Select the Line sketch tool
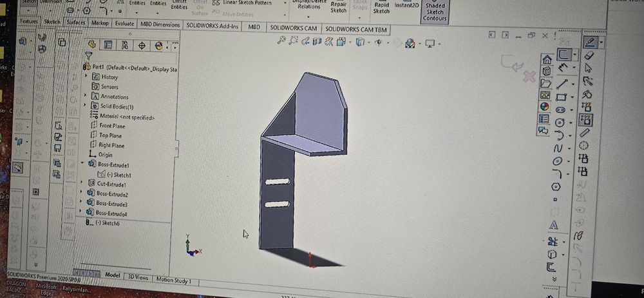644x298 pixels. 562,84
